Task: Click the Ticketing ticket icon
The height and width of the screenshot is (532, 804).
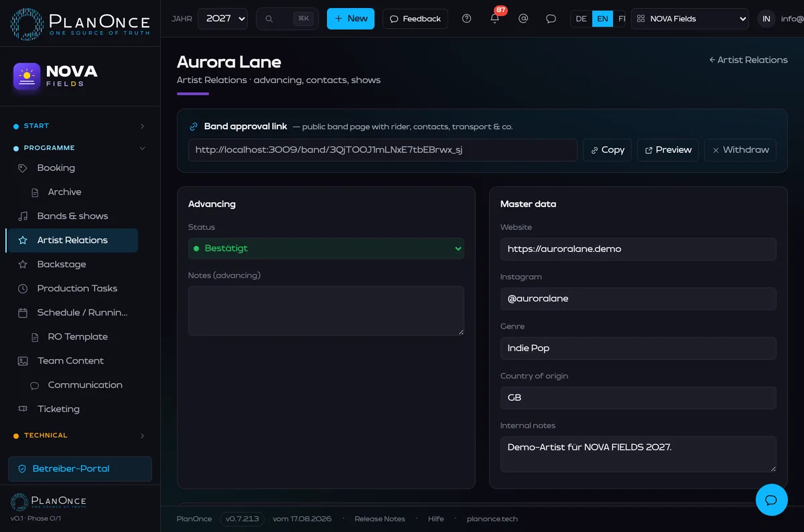Action: click(x=23, y=409)
